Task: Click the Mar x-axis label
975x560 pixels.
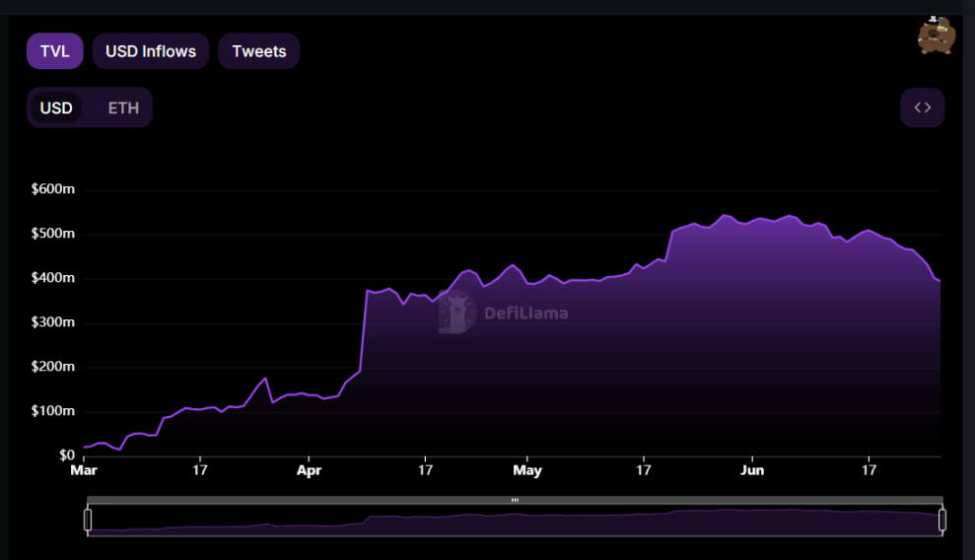Action: click(84, 470)
